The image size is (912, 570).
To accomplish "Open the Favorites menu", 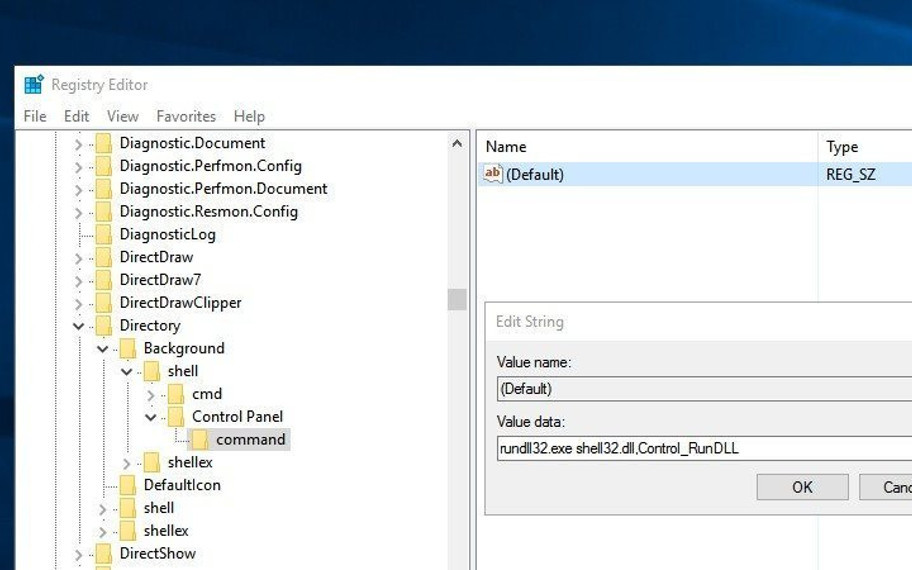I will [186, 116].
